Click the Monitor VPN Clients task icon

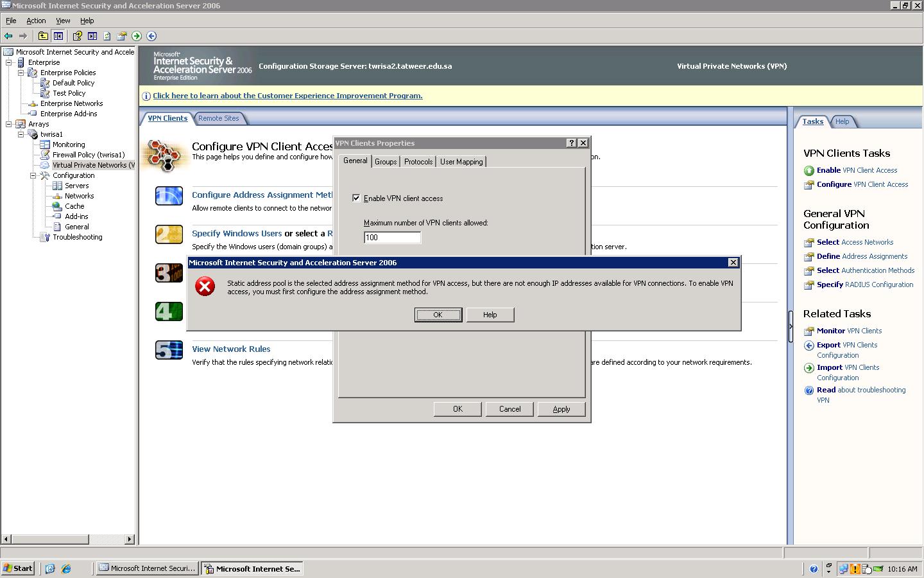point(809,331)
